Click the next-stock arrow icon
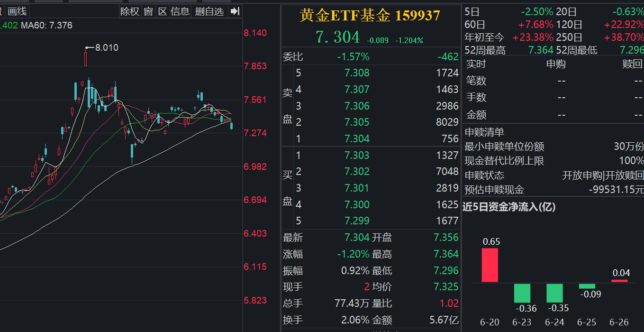Image resolution: width=644 pixels, height=332 pixels. (x=235, y=11)
